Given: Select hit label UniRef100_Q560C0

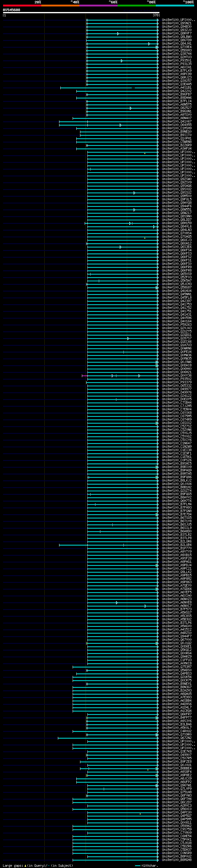Looking at the screenshot, I should [x=176, y=809].
